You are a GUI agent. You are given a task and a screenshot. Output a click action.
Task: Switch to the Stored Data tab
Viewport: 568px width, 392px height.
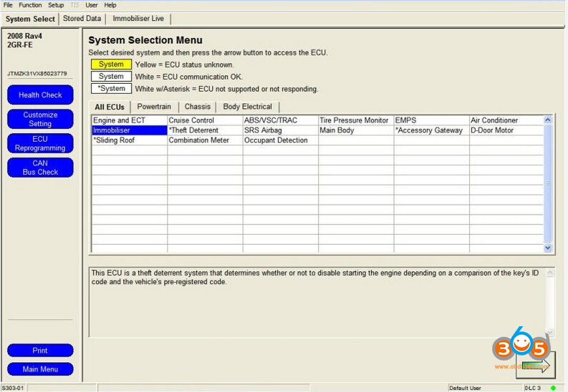tap(82, 19)
